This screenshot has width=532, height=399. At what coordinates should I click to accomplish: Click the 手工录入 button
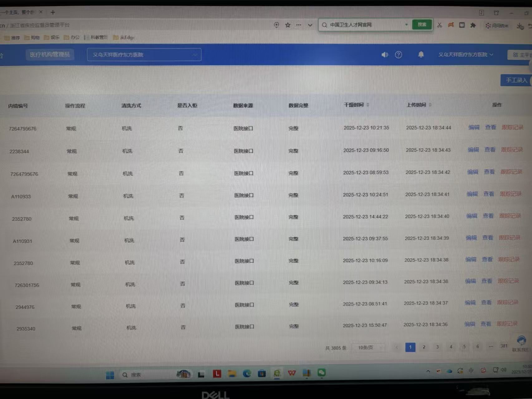pos(516,80)
